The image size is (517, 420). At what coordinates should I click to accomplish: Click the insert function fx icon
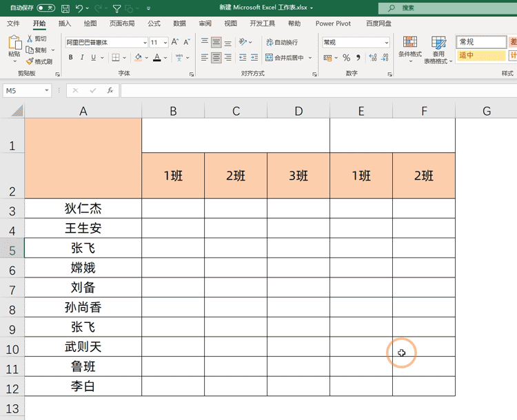[110, 90]
